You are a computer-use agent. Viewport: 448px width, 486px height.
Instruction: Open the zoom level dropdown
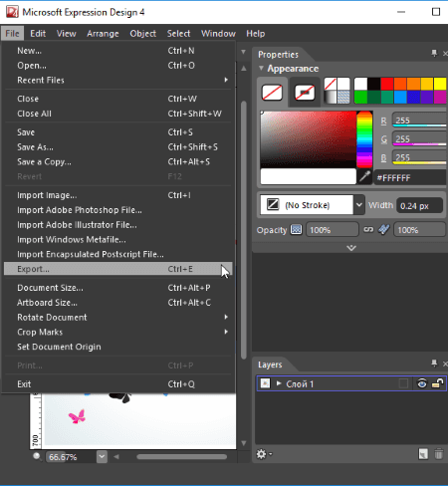click(x=102, y=457)
